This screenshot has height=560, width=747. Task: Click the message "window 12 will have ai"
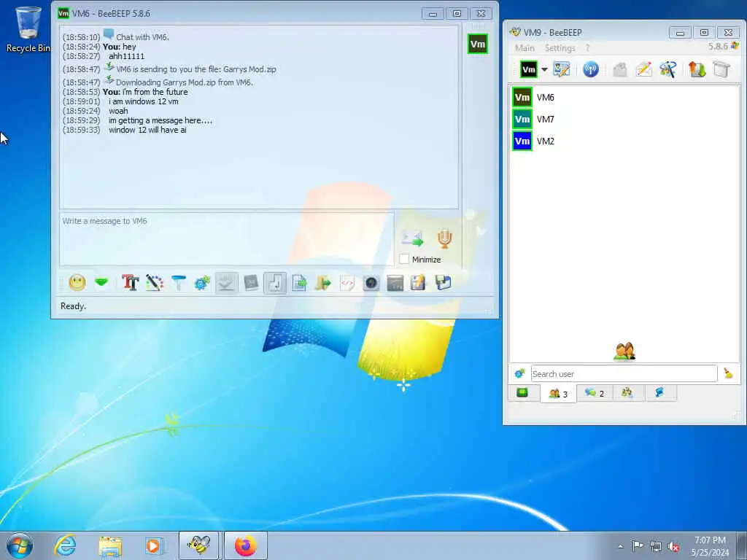[147, 130]
